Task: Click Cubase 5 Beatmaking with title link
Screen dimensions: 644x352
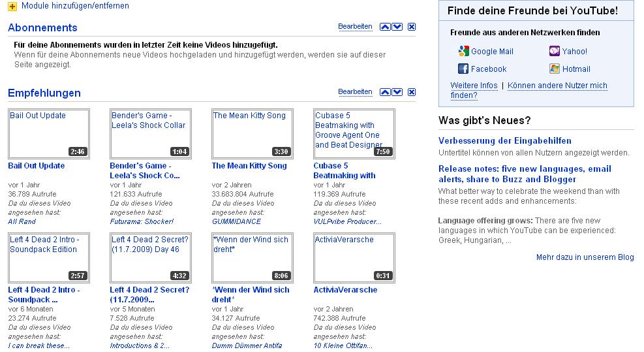Action: coord(345,170)
